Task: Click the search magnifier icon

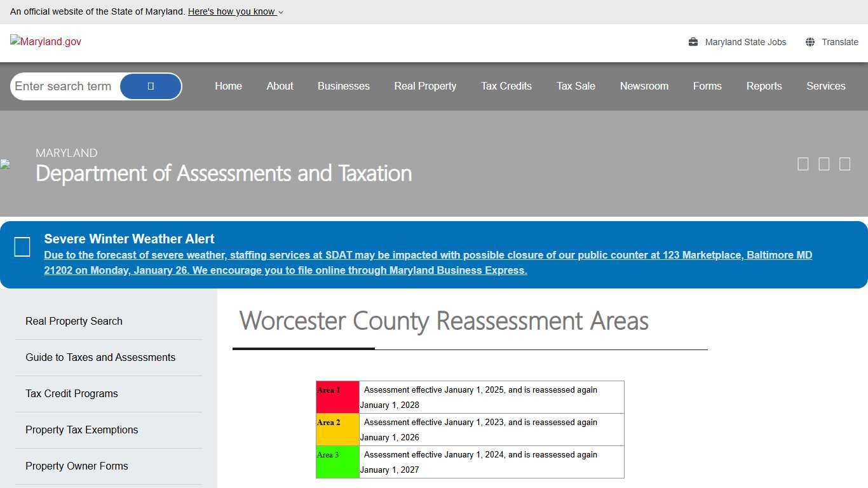Action: click(150, 86)
